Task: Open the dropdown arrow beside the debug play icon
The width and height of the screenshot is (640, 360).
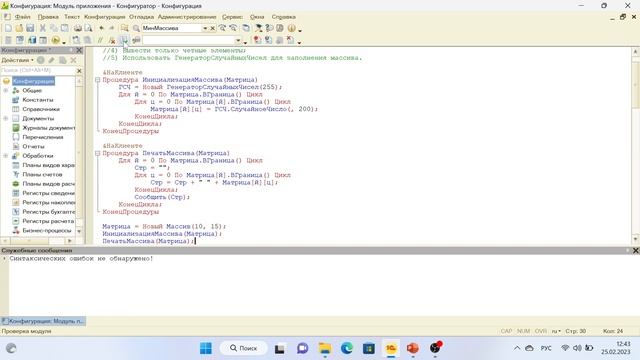Action: pyautogui.click(x=64, y=42)
